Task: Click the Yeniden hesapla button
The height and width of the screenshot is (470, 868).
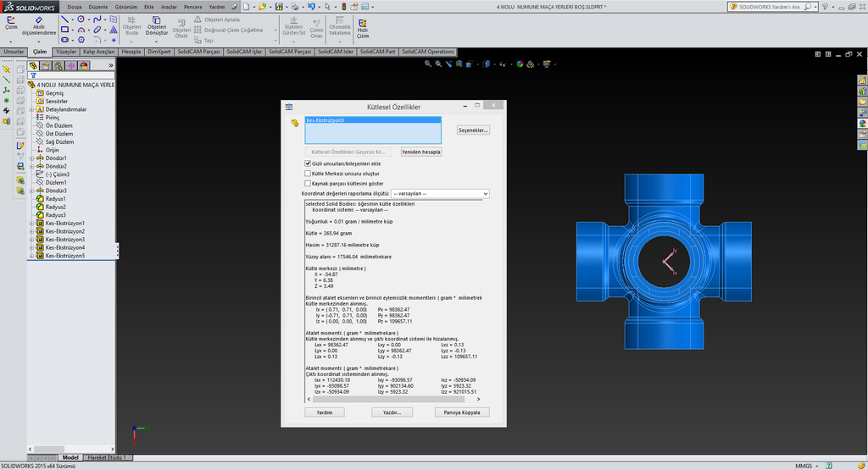Action: pos(420,152)
